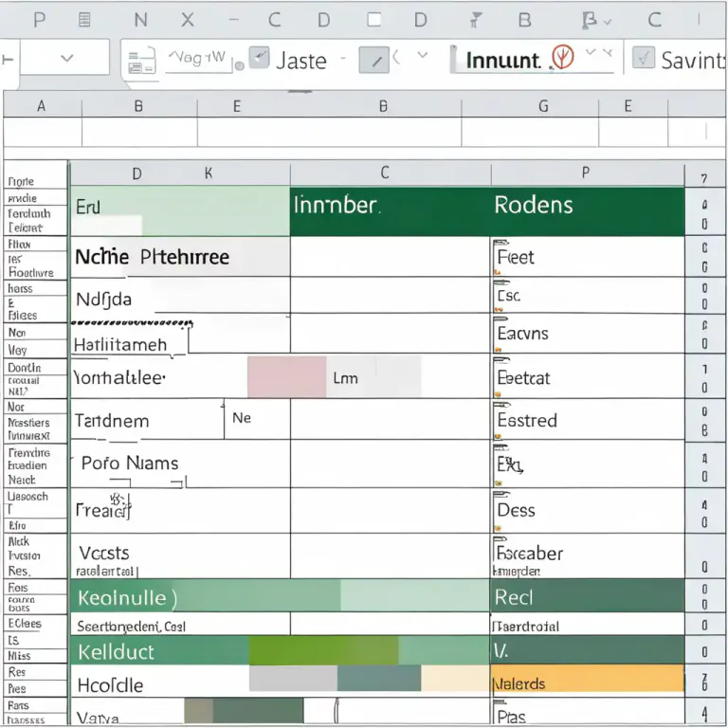
Task: Click the olive green block in Kellduct row
Action: pyautogui.click(x=323, y=650)
